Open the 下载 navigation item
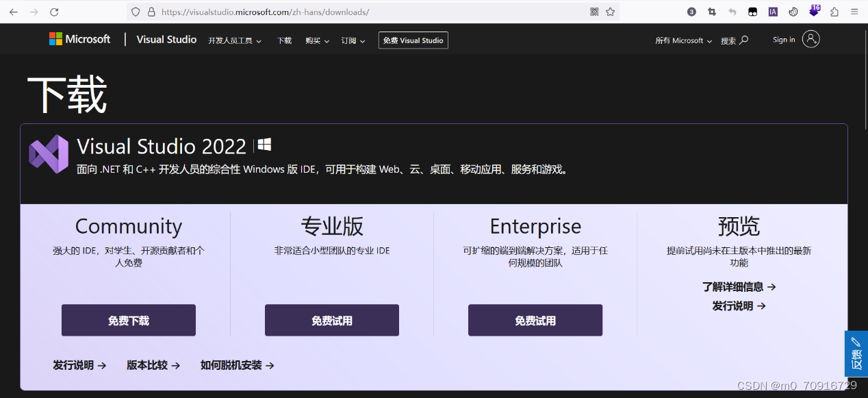 click(x=284, y=40)
